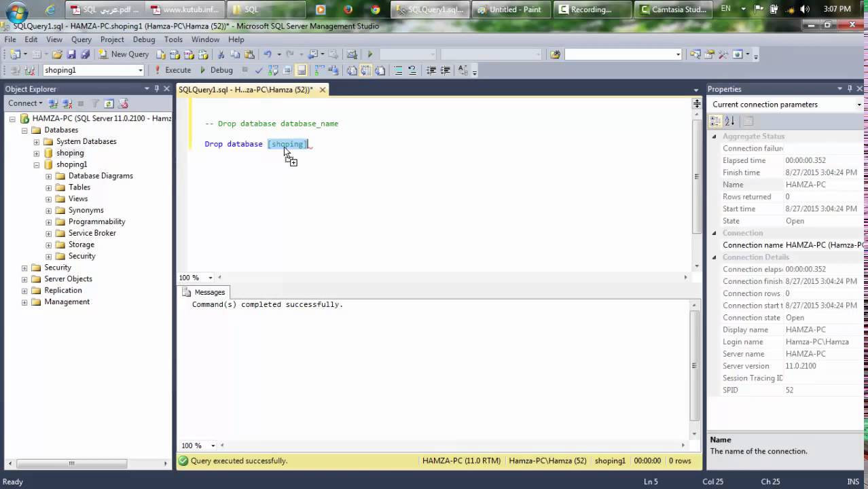Open the Connect dropdown in Object Explorer
The width and height of the screenshot is (868, 489).
click(25, 103)
